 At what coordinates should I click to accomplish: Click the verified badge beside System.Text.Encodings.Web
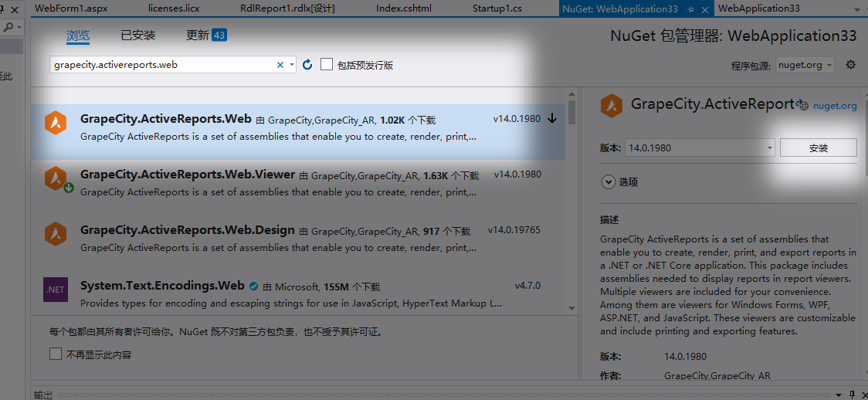(x=253, y=286)
